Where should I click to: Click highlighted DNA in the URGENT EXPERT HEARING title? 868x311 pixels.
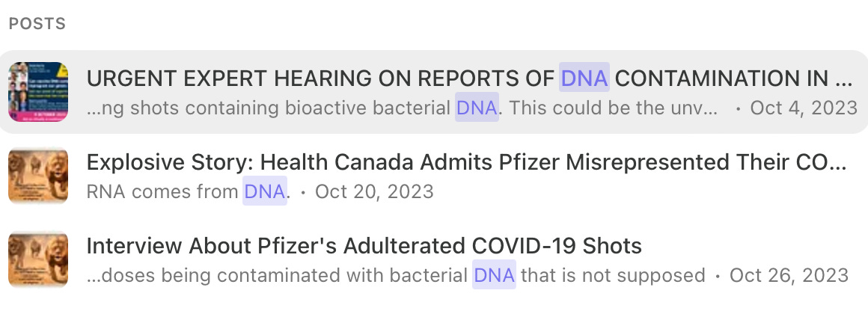(584, 78)
